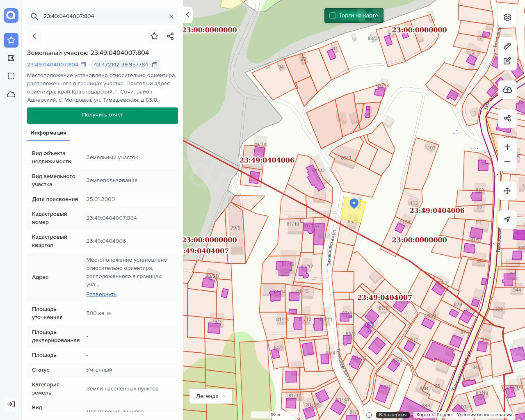Collapse the side information panel

[188, 15]
